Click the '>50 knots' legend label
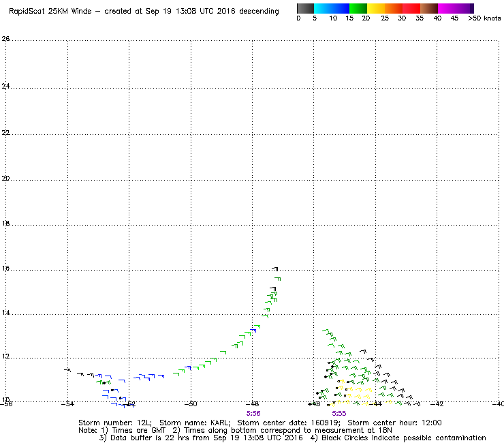 [484, 18]
